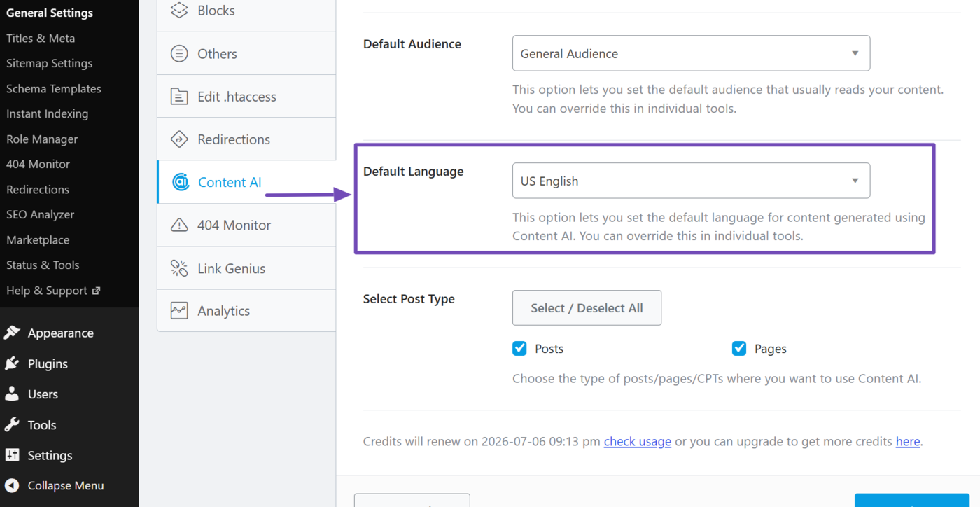
Task: Open Titles & Meta in the sidebar
Action: (41, 38)
